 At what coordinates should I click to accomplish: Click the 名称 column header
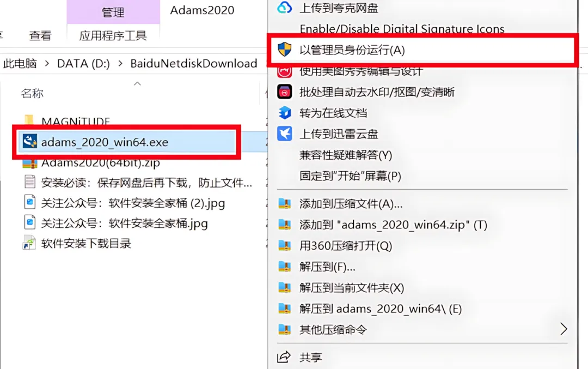pyautogui.click(x=32, y=93)
